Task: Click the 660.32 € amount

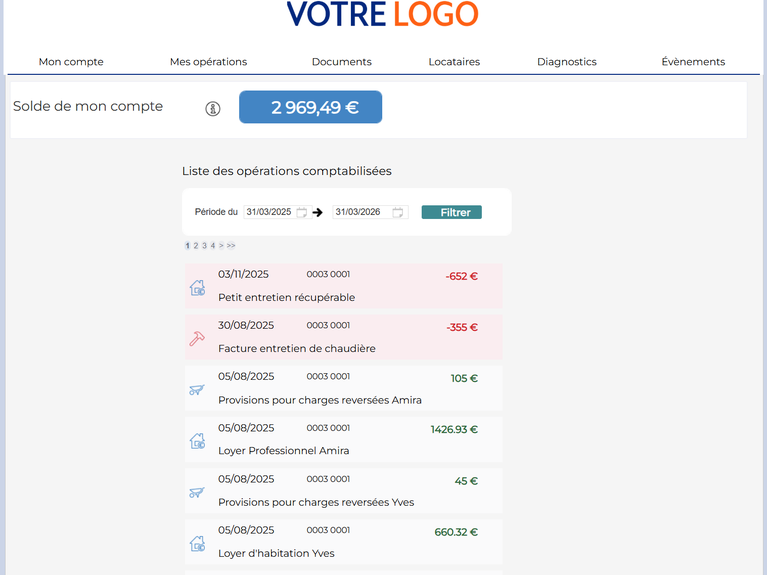Action: 456,532
